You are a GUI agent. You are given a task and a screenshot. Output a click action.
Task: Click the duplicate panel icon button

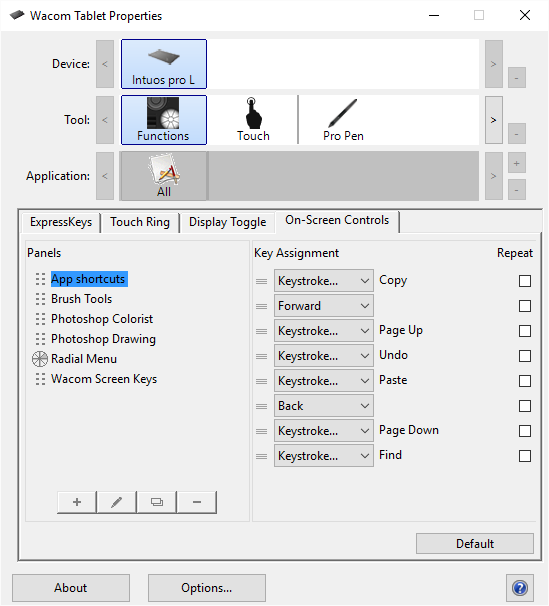click(157, 502)
